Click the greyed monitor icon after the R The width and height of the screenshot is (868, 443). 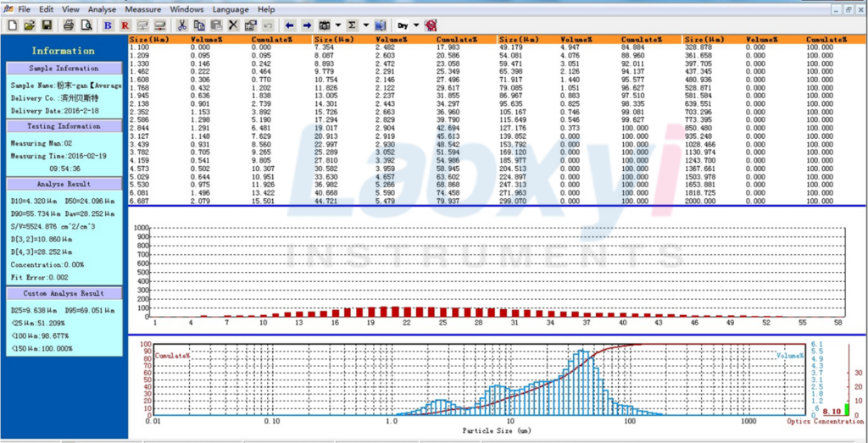tap(142, 25)
